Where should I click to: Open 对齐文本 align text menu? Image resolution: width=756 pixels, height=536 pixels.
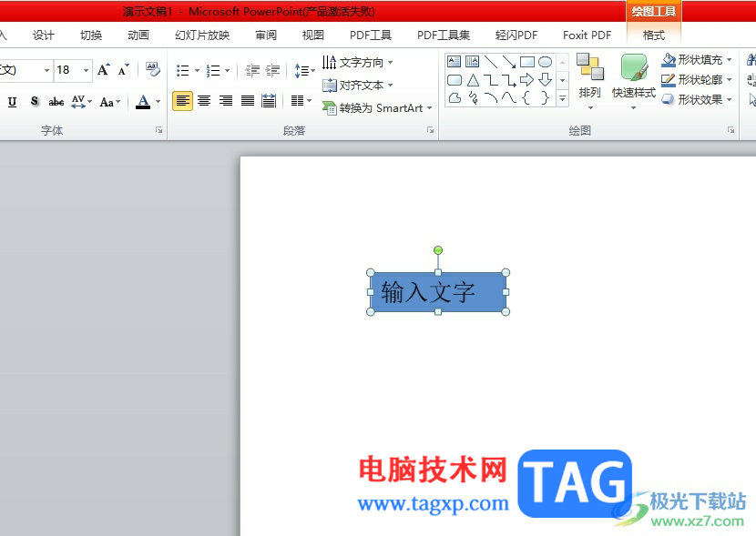(x=357, y=86)
